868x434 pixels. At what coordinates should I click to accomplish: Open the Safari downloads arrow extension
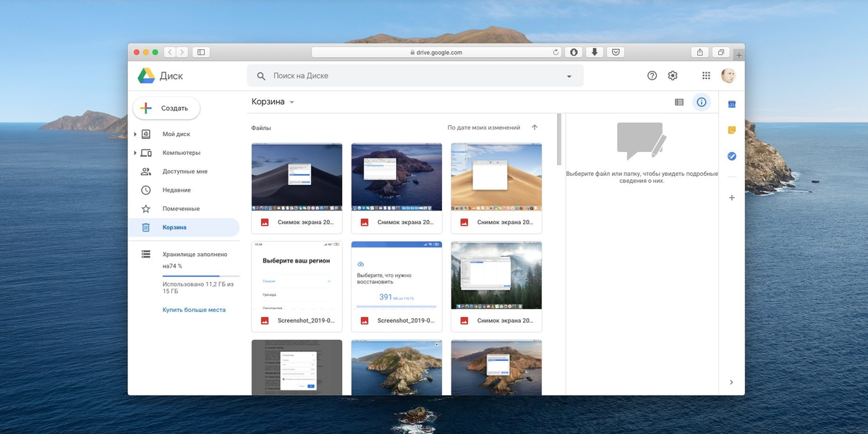point(594,52)
